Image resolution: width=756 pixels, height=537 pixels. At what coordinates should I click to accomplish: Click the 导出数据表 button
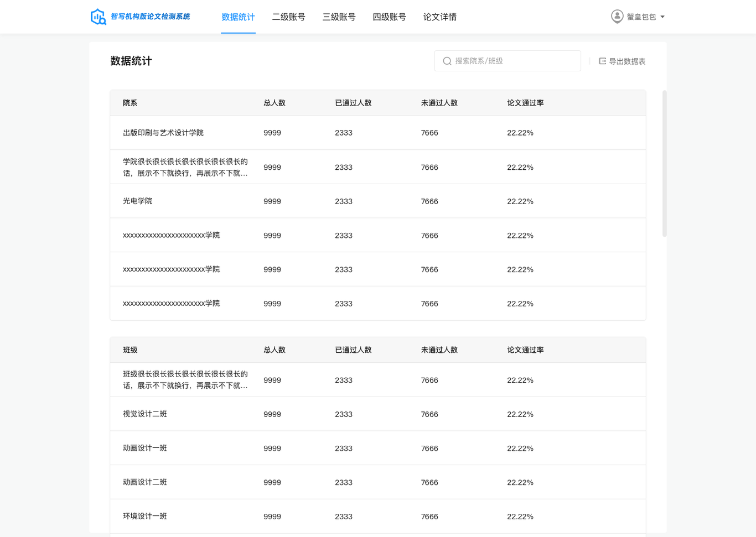pos(622,61)
